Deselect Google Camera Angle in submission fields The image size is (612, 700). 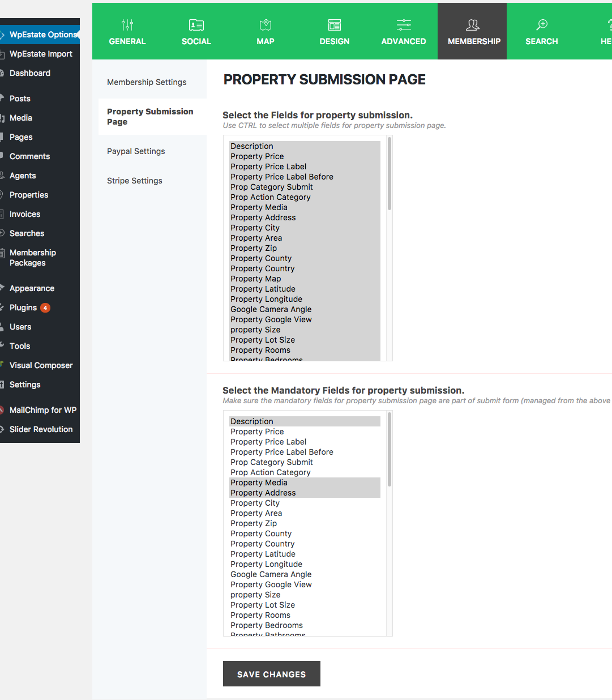pyautogui.click(x=271, y=309)
